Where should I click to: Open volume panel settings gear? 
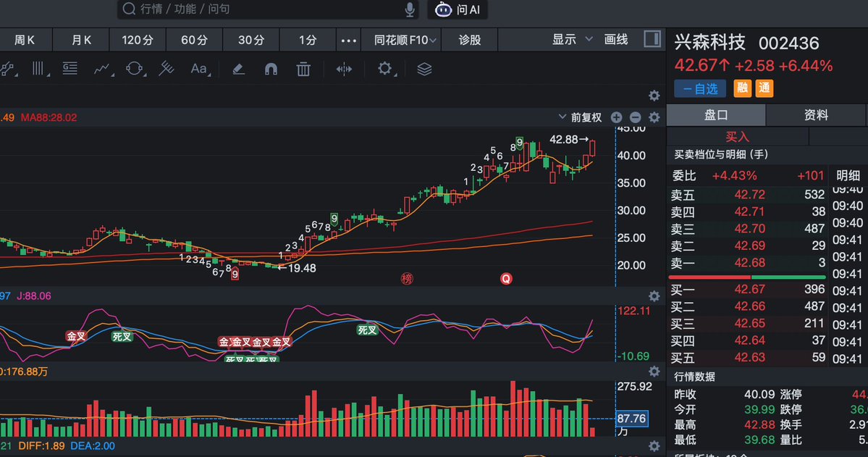(654, 371)
